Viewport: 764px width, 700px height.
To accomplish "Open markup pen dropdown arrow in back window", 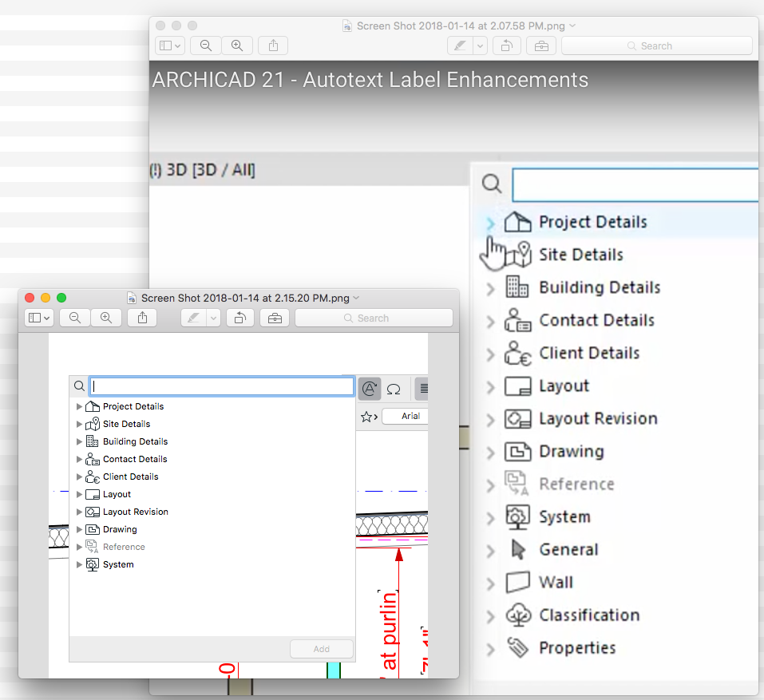I will point(481,45).
